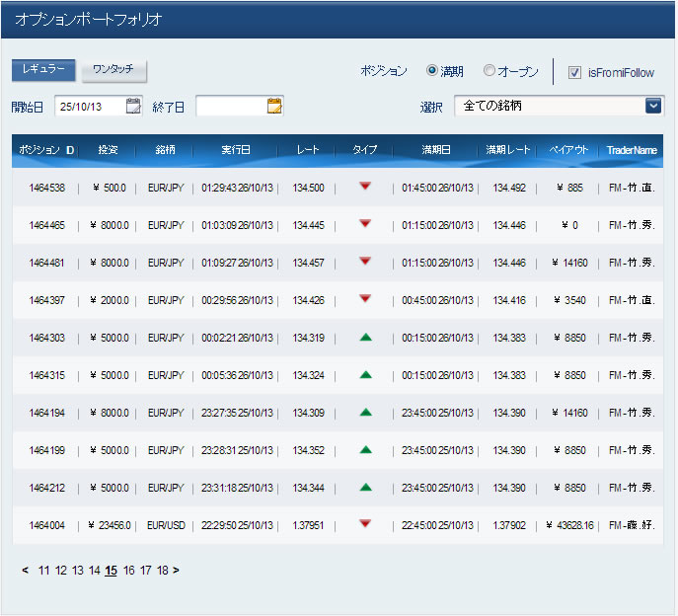The width and height of the screenshot is (678, 616).
Task: Toggle the isFromiFollow checkbox
Action: pyautogui.click(x=574, y=72)
